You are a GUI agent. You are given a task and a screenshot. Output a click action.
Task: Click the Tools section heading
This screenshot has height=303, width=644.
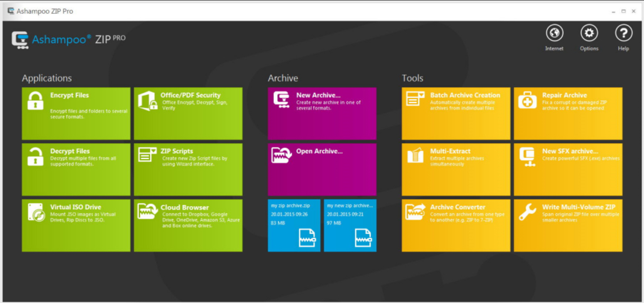pyautogui.click(x=413, y=78)
